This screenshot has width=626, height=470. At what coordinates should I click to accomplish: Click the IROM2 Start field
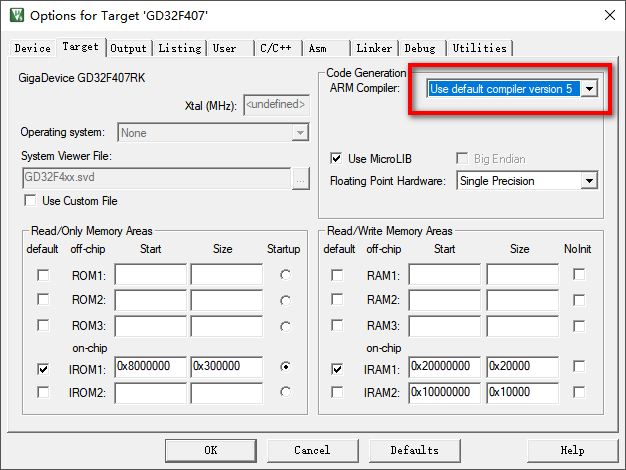pyautogui.click(x=151, y=393)
